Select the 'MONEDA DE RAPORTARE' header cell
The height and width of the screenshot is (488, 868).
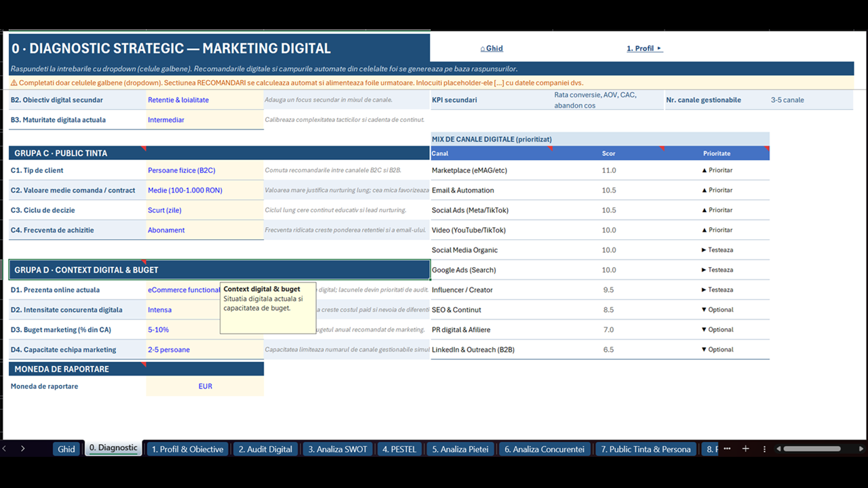[x=136, y=369]
